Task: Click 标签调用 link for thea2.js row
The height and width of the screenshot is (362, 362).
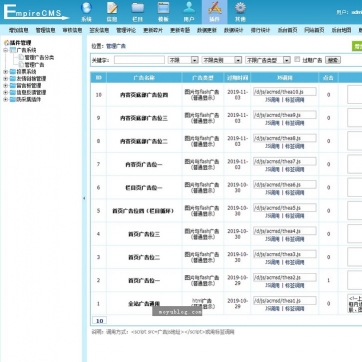Action: click(294, 285)
